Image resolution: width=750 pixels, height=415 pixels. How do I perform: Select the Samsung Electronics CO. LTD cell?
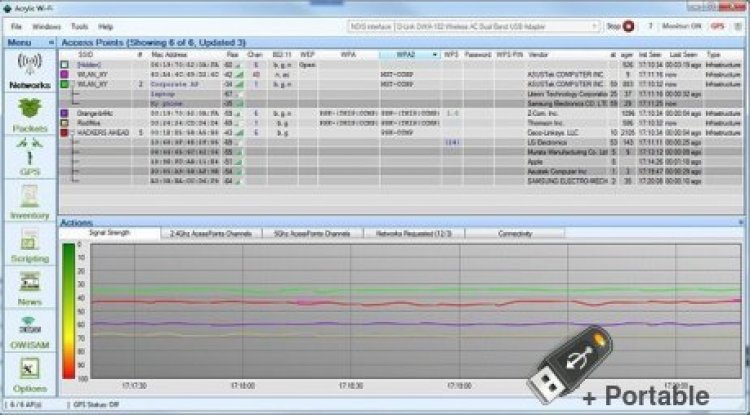(568, 103)
